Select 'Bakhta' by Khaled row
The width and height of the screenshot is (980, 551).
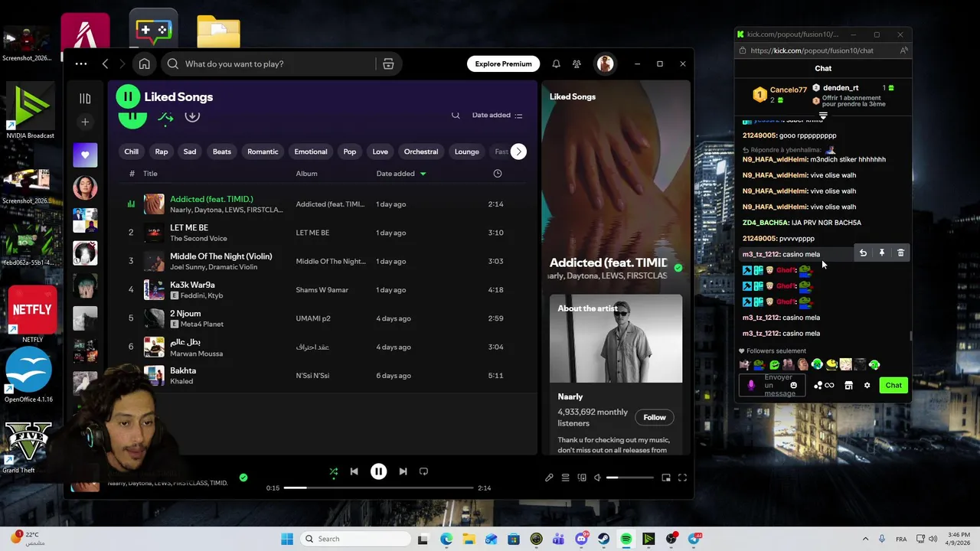(x=322, y=376)
